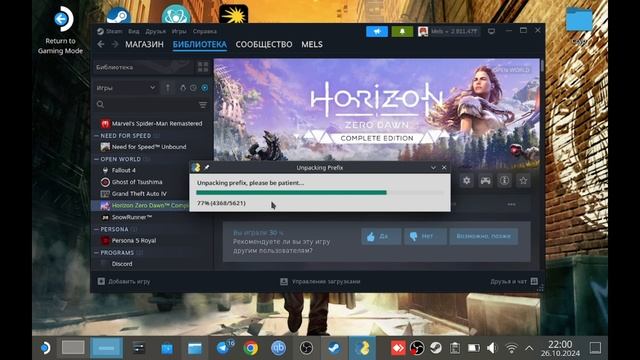Collapse the NEED FOR SPEED collection

[97, 136]
